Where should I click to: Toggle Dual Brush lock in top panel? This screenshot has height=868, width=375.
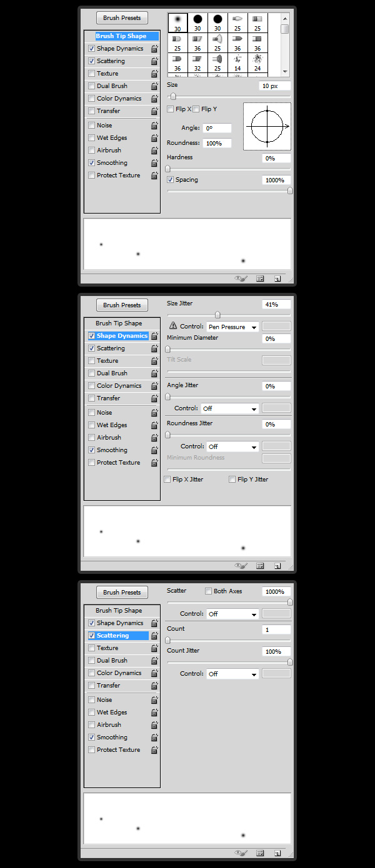pos(154,86)
